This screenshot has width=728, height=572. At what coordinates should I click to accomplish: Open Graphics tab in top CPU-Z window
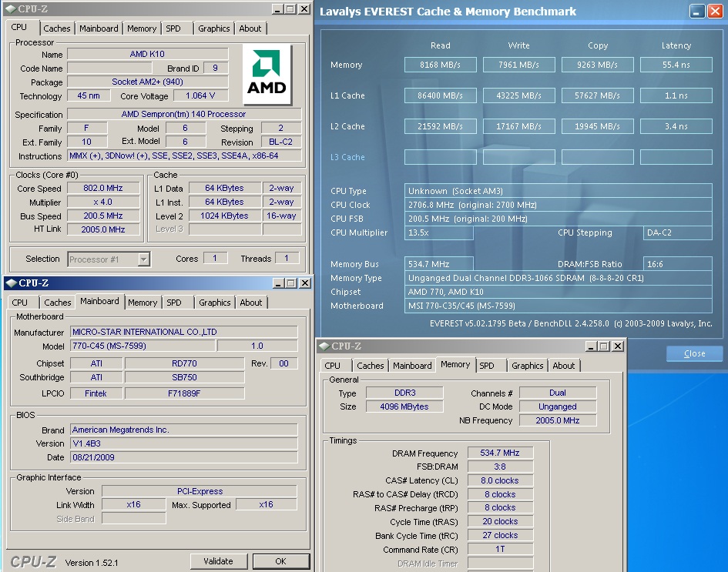213,28
